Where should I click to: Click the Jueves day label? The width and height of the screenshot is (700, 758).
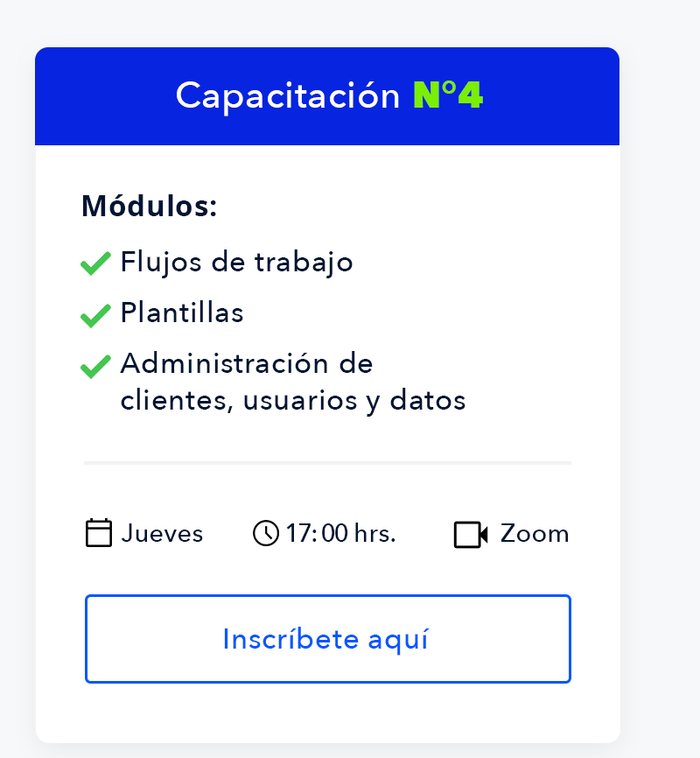click(162, 534)
